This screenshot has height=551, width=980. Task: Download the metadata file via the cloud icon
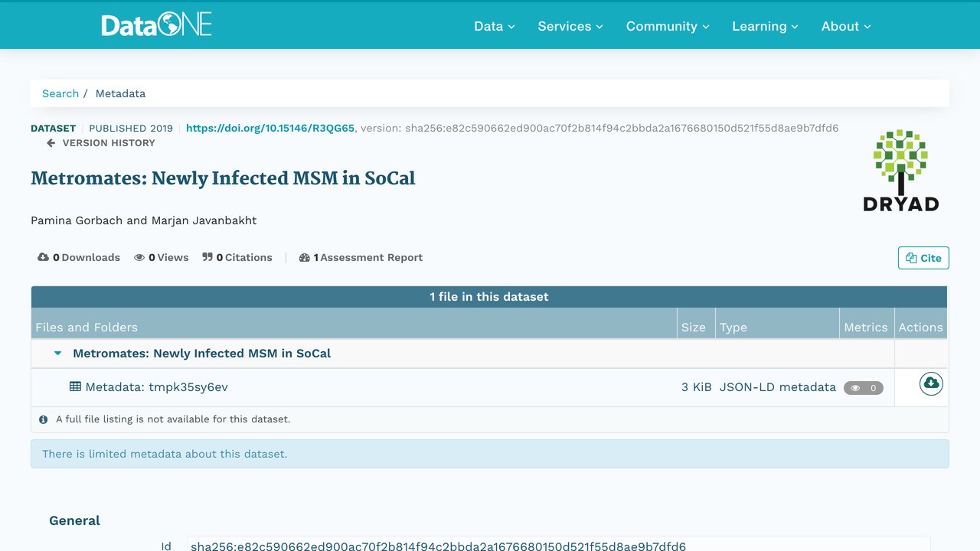coord(931,383)
